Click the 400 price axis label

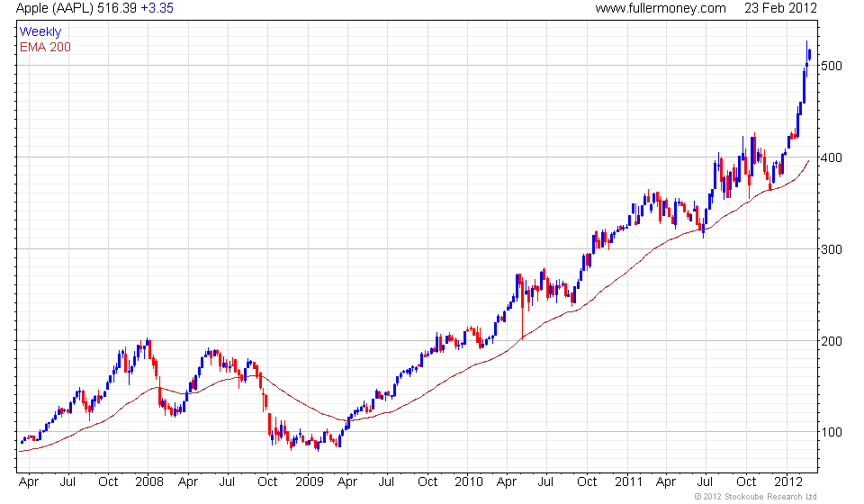(x=832, y=158)
